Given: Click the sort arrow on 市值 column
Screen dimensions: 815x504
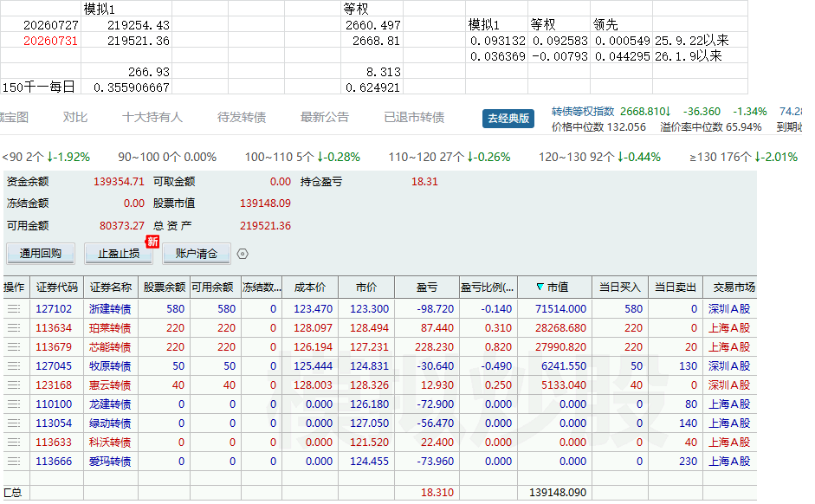Looking at the screenshot, I should tap(540, 287).
